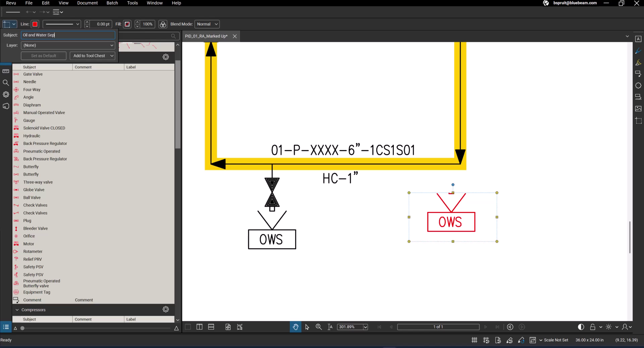Switch to the Select arrow tool
Screen dimensions: 644x348
(x=307, y=327)
